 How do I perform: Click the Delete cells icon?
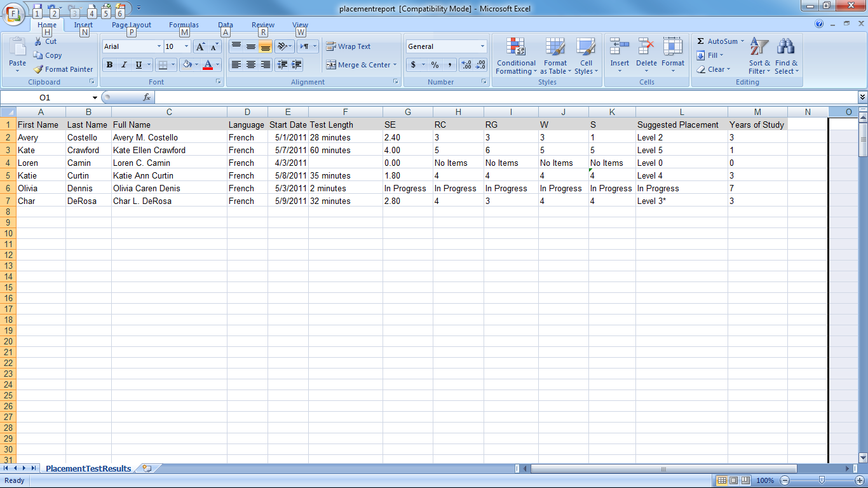pyautogui.click(x=646, y=46)
